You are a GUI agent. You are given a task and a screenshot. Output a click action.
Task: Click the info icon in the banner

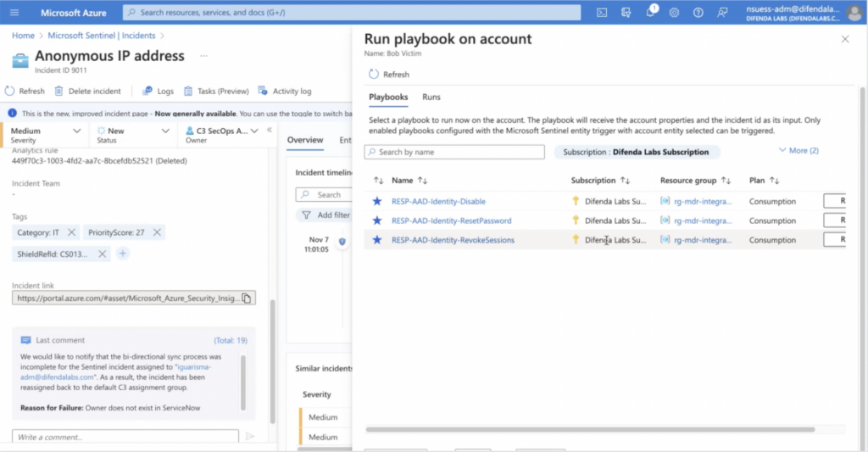coord(12,113)
